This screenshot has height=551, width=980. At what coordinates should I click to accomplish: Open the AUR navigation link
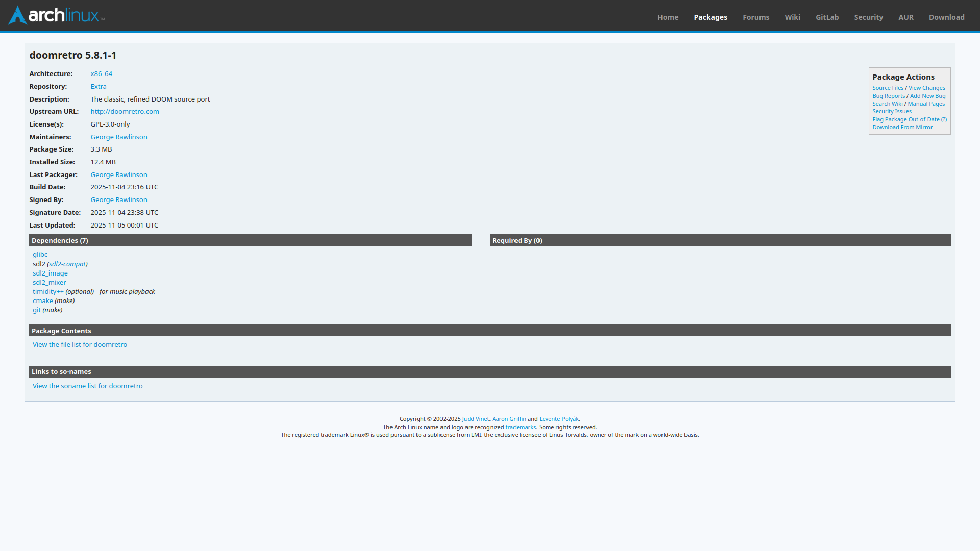coord(905,17)
